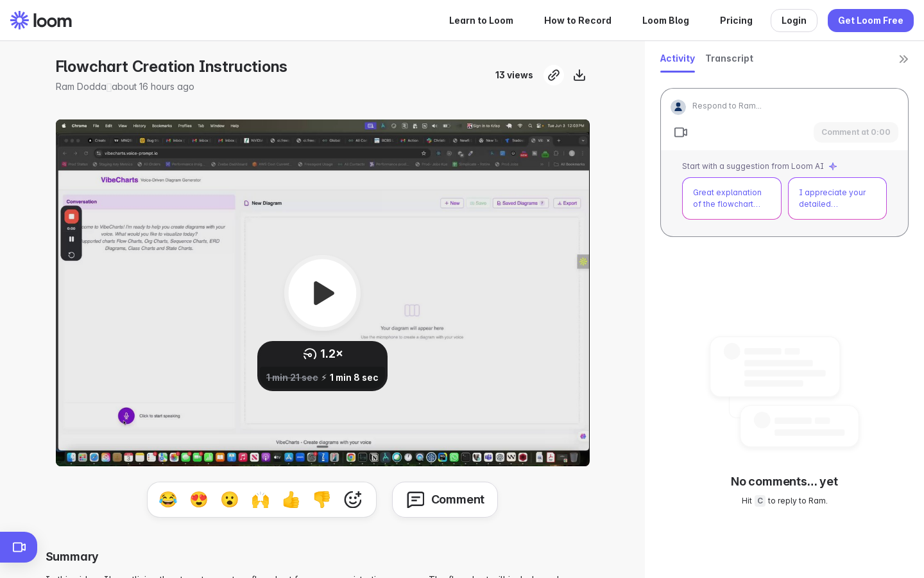Screen dimensions: 924x578
Task: Click the 1 min 8 sec duration
Action: click(354, 378)
